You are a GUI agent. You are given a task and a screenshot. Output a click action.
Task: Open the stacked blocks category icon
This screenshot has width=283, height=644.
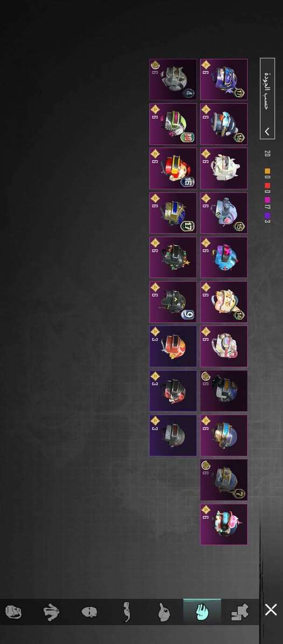tap(240, 612)
